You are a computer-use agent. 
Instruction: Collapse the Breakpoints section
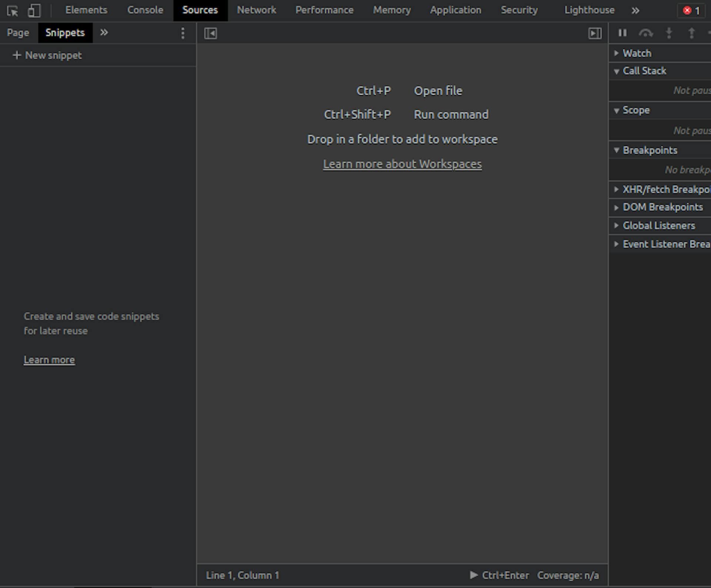(660, 150)
